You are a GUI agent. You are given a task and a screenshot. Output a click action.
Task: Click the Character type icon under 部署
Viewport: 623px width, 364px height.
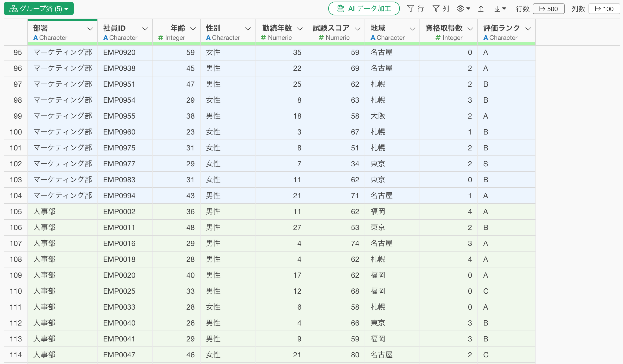[36, 38]
